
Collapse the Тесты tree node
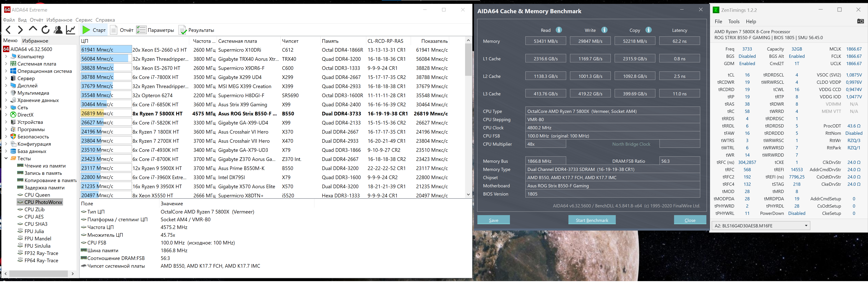[6, 158]
